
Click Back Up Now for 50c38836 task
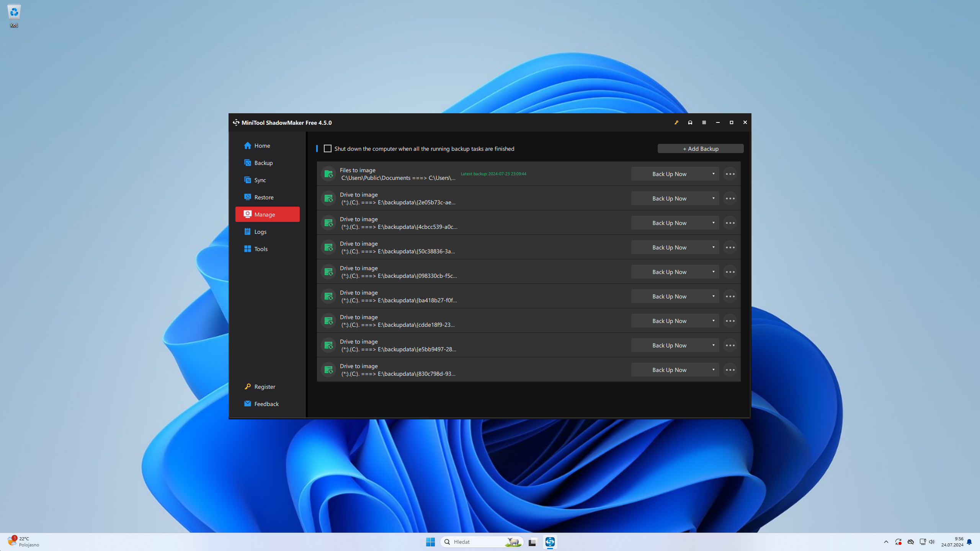(669, 248)
